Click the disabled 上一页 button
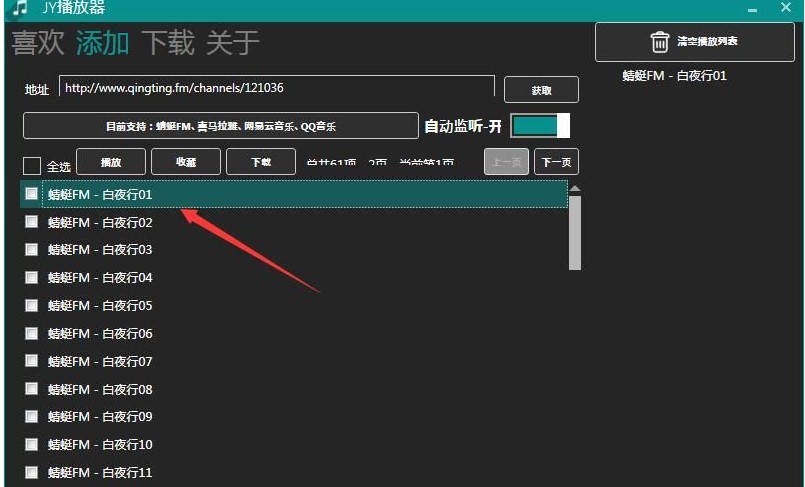Screen dimensions: 805x487 coord(506,162)
